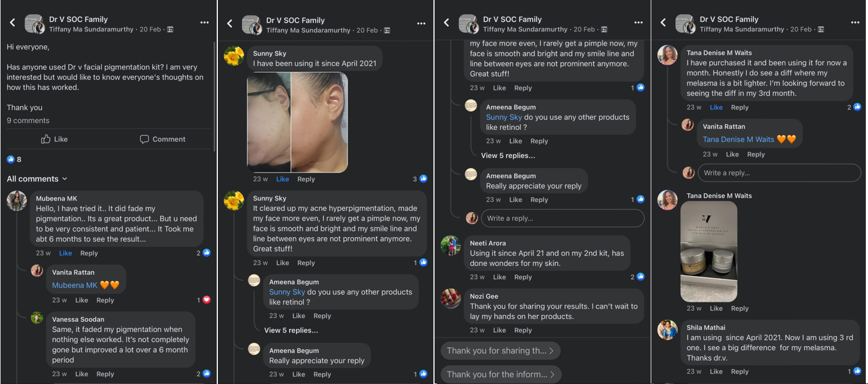This screenshot has width=868, height=384.
Task: Click the heart reaction on Vanita Rattan's reply
Action: pos(206,300)
